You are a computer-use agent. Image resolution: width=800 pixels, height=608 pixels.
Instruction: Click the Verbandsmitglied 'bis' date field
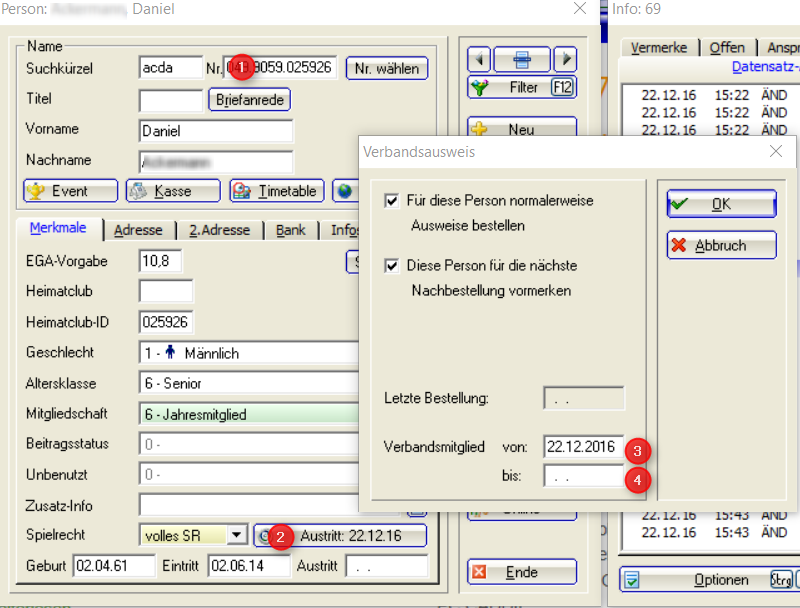click(583, 475)
